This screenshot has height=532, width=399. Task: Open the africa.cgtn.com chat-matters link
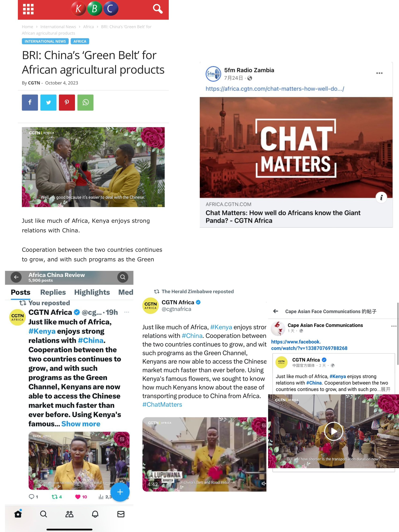click(275, 89)
